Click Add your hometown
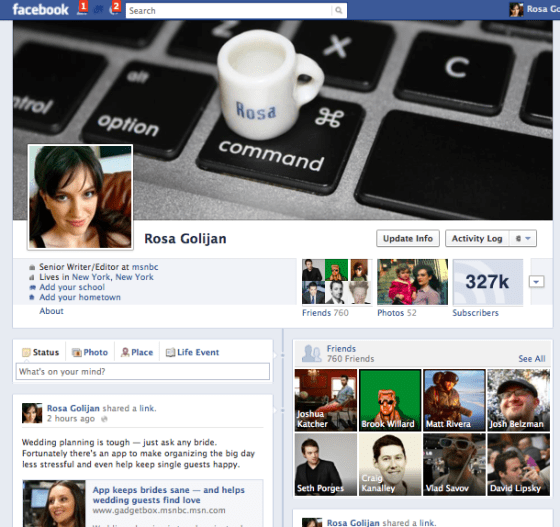The image size is (560, 527). coord(80,297)
